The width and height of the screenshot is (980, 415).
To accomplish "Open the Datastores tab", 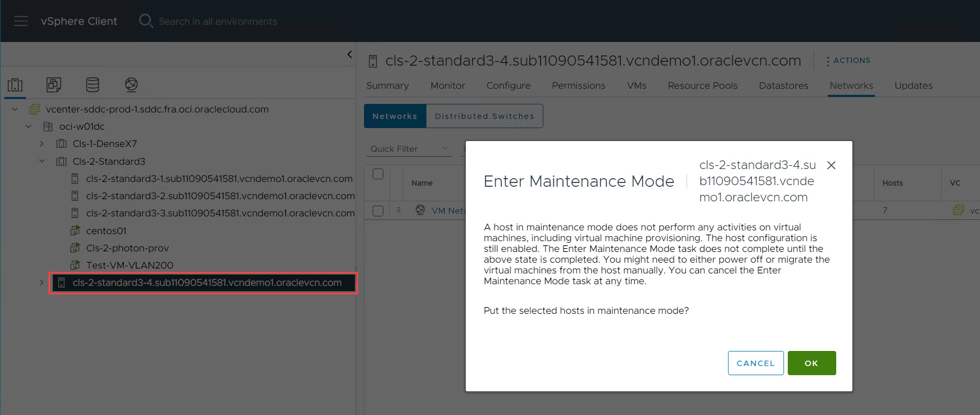I will pyautogui.click(x=783, y=86).
